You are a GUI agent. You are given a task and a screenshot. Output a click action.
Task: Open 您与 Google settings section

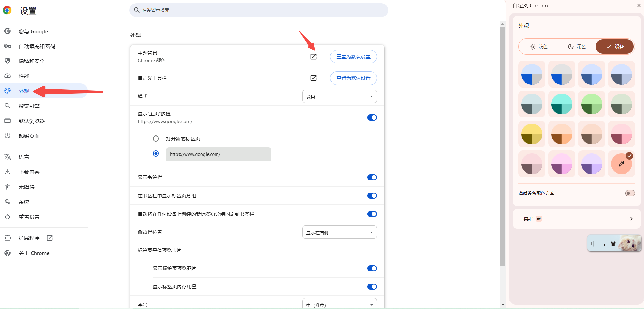pyautogui.click(x=44, y=31)
